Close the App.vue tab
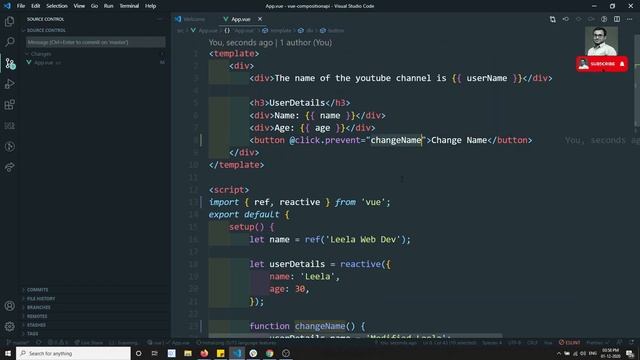 pyautogui.click(x=260, y=19)
